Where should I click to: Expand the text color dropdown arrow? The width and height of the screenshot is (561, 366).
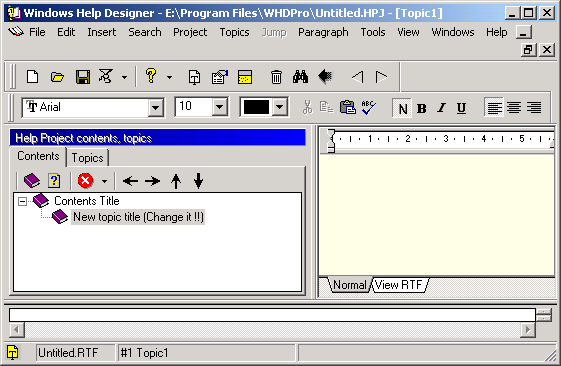point(280,107)
